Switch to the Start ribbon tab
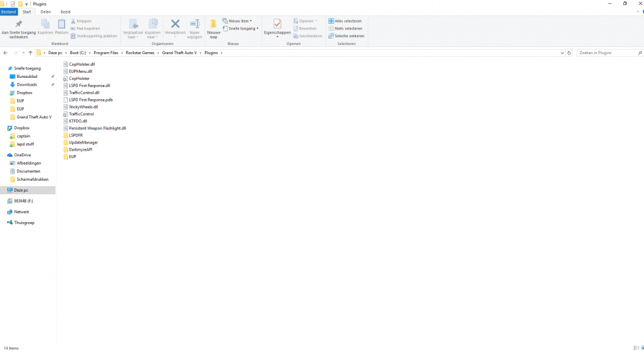The width and height of the screenshot is (644, 352). [x=26, y=12]
